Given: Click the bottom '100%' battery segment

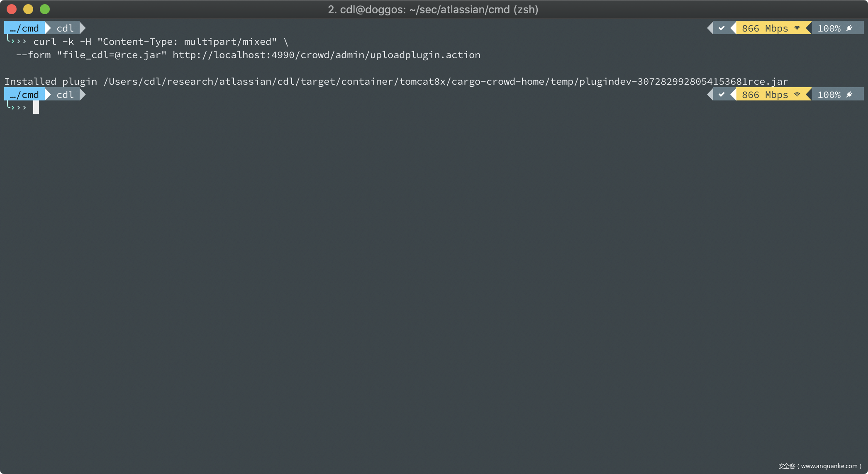Looking at the screenshot, I should 829,95.
